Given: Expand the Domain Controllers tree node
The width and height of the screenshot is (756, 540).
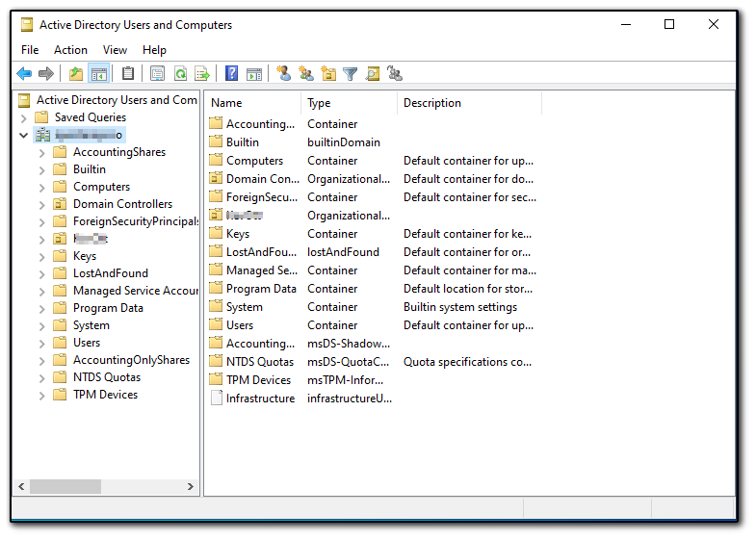Looking at the screenshot, I should [x=42, y=205].
